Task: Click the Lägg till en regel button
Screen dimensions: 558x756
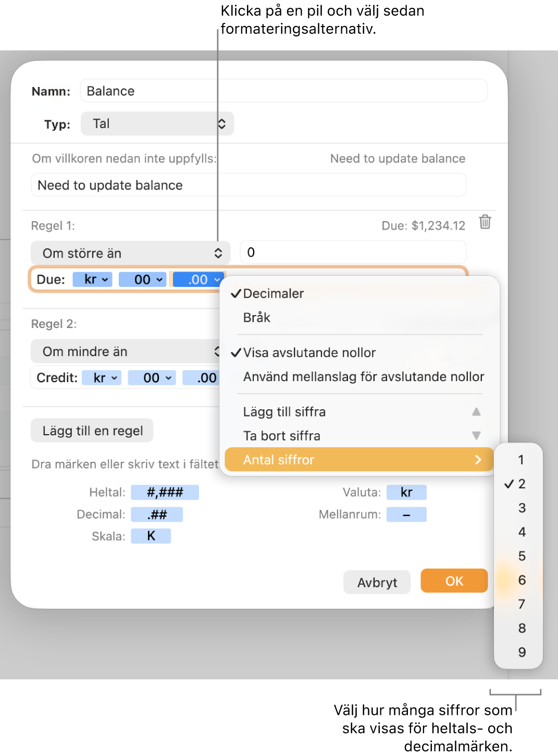Action: click(92, 431)
